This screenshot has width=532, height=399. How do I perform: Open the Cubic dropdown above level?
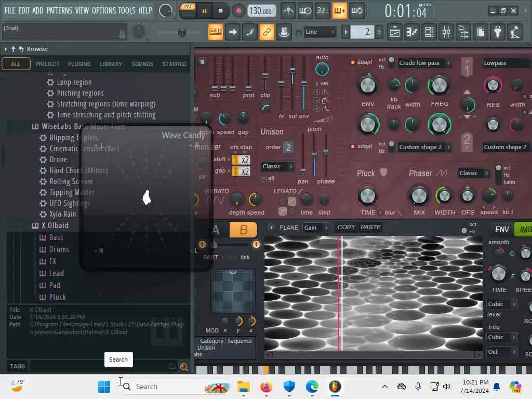pyautogui.click(x=501, y=304)
